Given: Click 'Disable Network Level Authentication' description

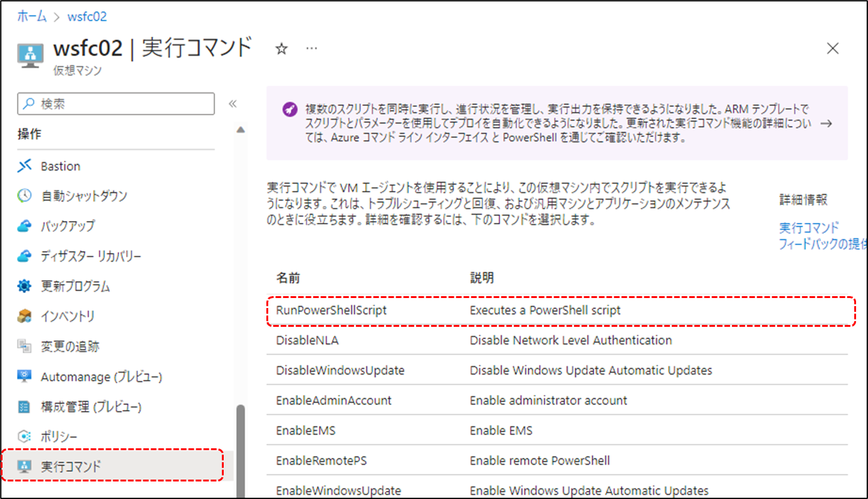Looking at the screenshot, I should 571,340.
